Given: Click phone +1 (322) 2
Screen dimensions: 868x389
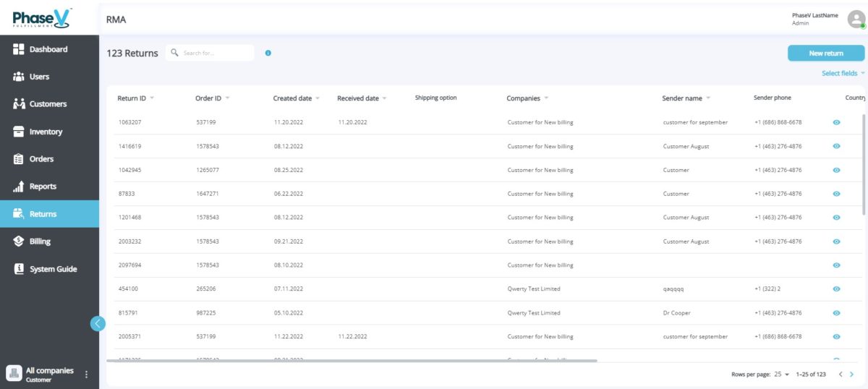Looking at the screenshot, I should click(767, 289).
